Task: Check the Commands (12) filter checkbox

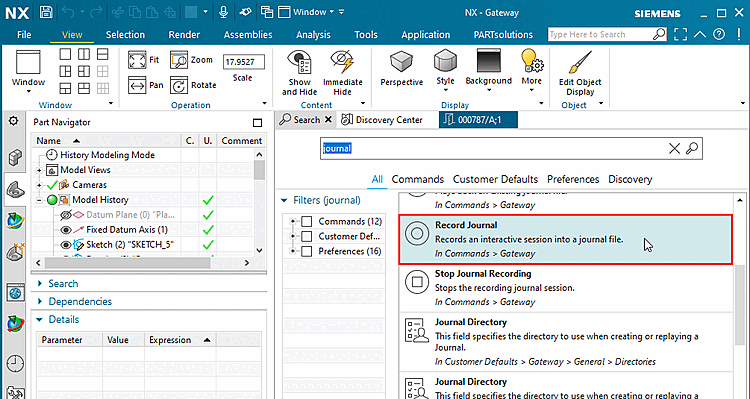Action: coord(307,222)
